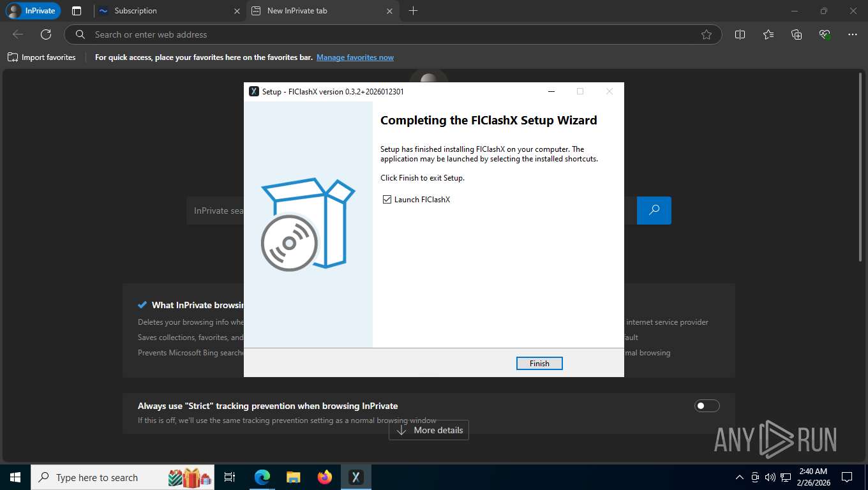Open a new tab with plus icon
The image size is (868, 490).
(413, 11)
